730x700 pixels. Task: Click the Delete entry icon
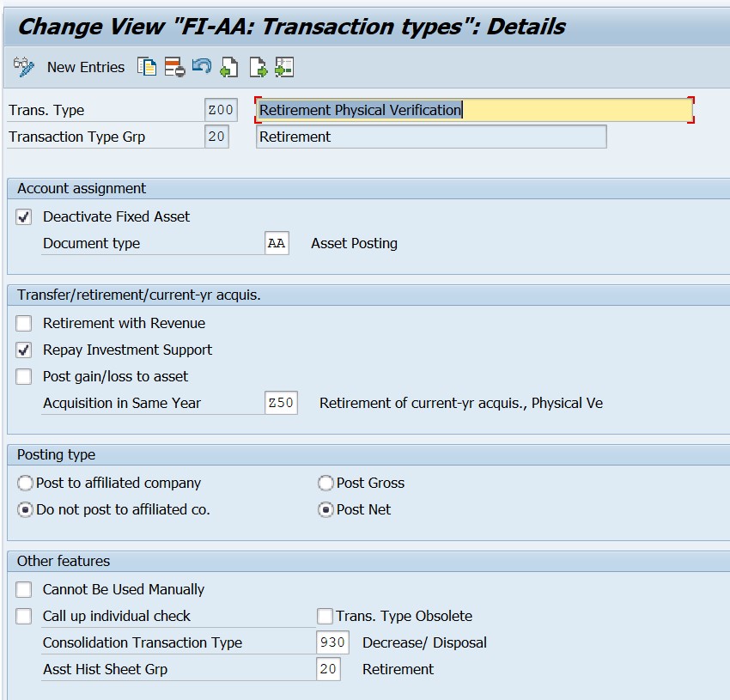pyautogui.click(x=174, y=67)
